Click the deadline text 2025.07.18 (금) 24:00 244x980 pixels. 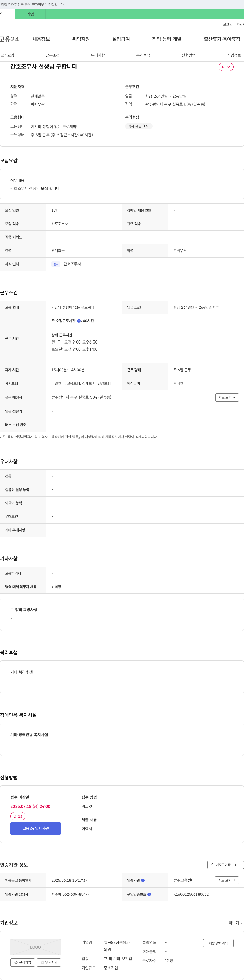(x=30, y=807)
